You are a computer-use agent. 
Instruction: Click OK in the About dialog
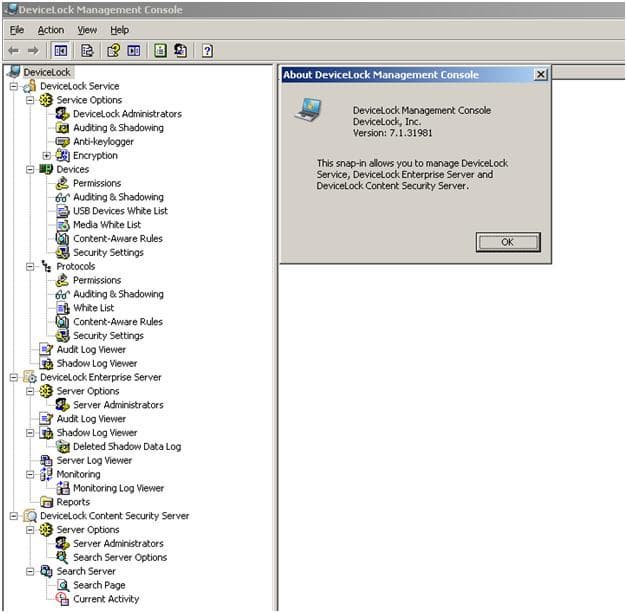(x=508, y=242)
